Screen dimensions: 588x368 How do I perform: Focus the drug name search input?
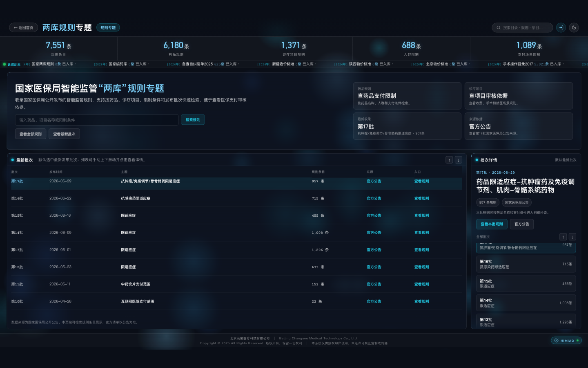[x=97, y=120]
